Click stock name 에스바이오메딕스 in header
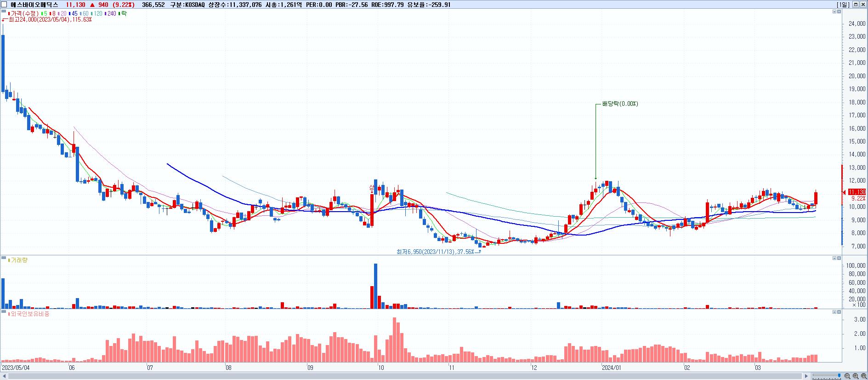The image size is (868, 380). tap(34, 5)
